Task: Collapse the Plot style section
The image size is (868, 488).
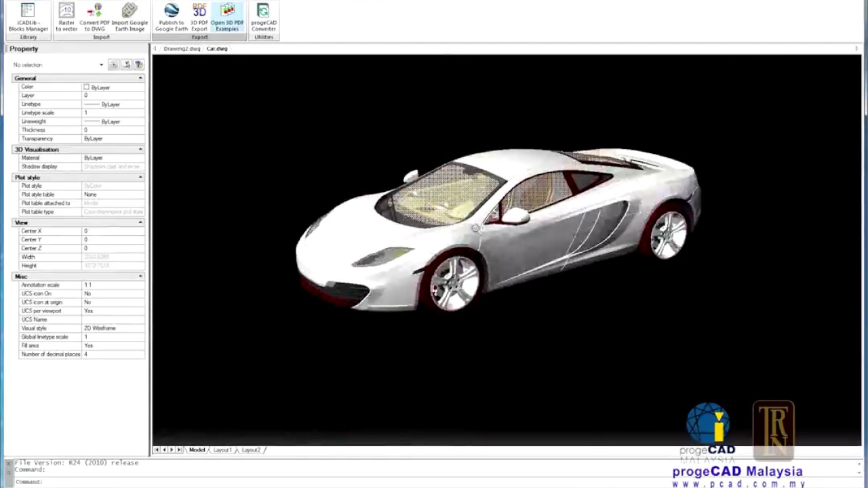Action: pos(140,177)
